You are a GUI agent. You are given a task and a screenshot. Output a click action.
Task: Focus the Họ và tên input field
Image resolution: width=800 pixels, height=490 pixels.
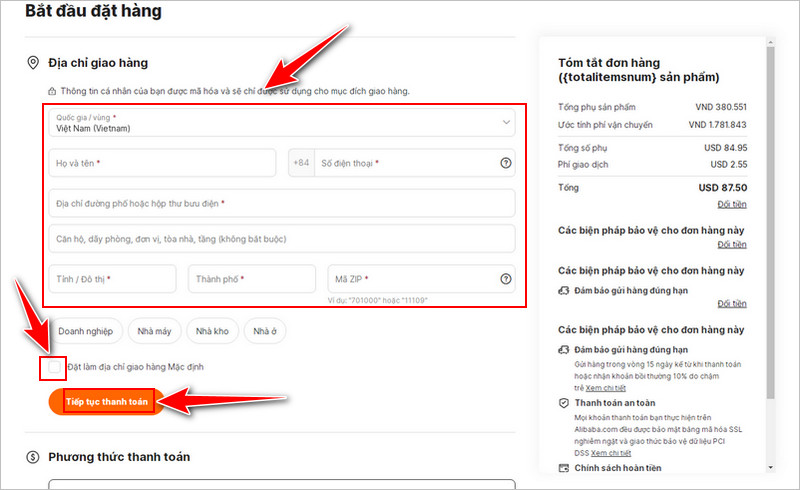click(162, 163)
